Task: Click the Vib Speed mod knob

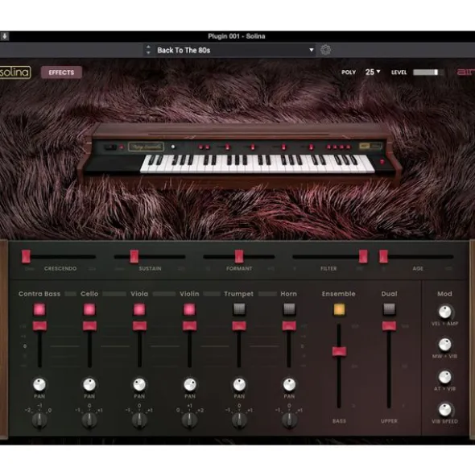Action: (445, 409)
